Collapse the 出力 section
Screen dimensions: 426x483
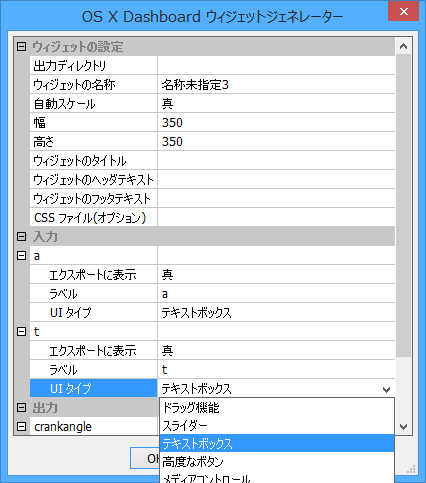(21, 407)
